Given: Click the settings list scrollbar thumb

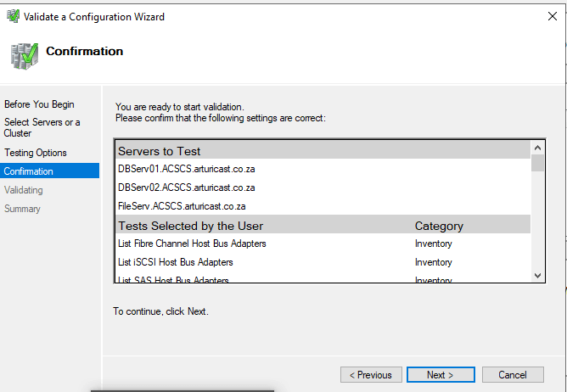Looking at the screenshot, I should tap(537, 163).
